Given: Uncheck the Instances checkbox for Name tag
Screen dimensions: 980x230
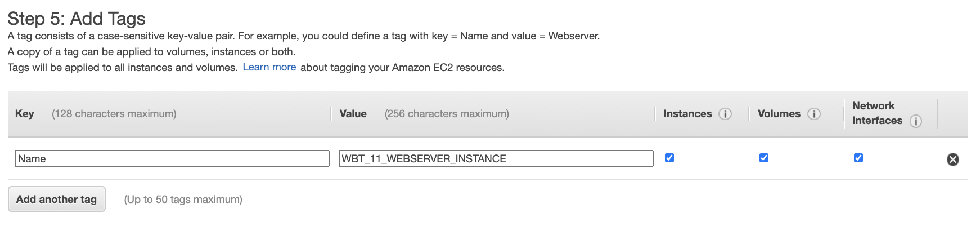Looking at the screenshot, I should tap(669, 158).
